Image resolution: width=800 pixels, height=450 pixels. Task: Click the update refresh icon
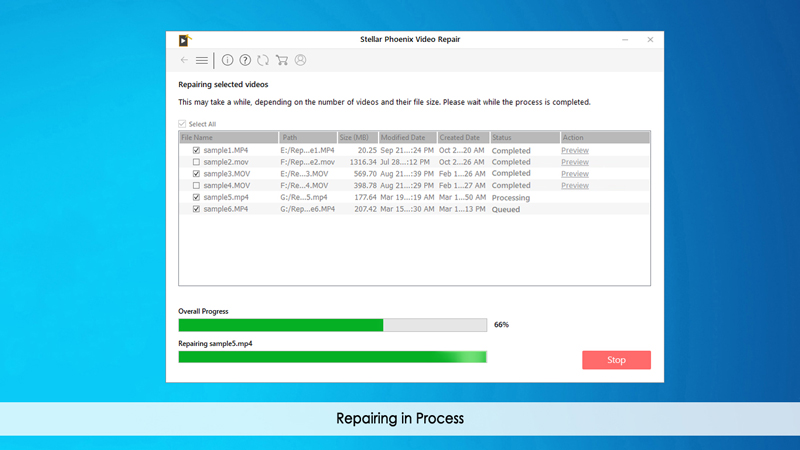(x=263, y=60)
